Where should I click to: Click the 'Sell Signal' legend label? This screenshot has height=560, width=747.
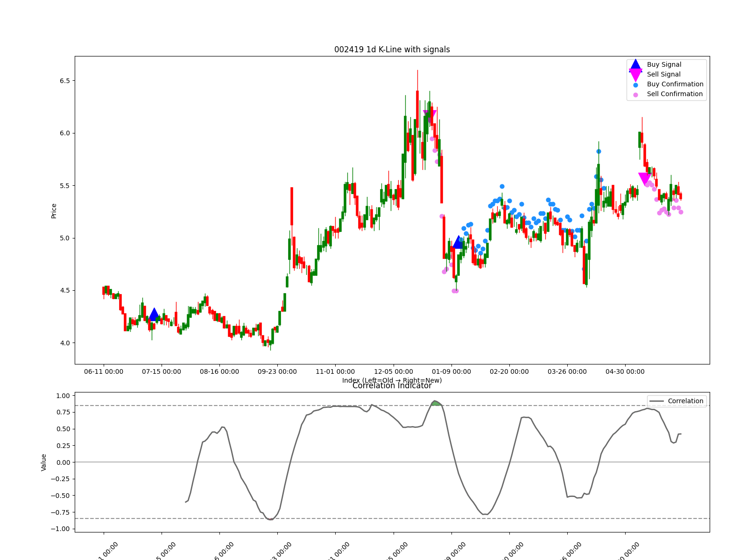[x=663, y=74]
